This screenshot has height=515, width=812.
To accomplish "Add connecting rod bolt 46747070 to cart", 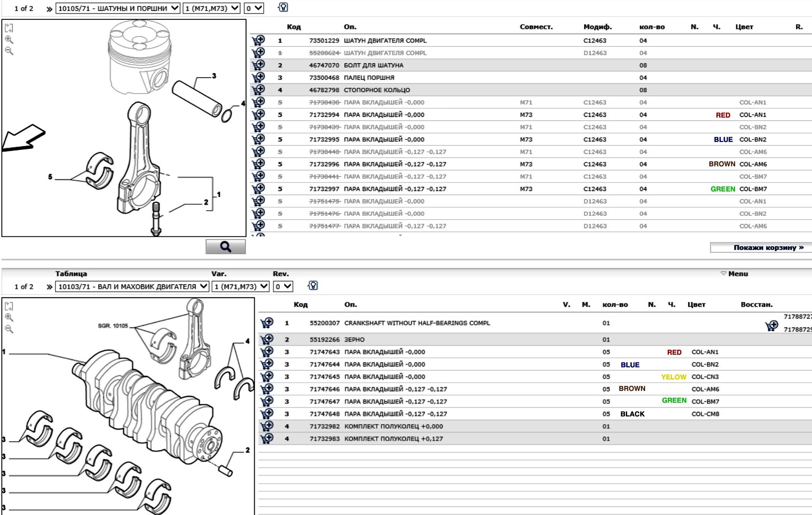I will (x=258, y=65).
